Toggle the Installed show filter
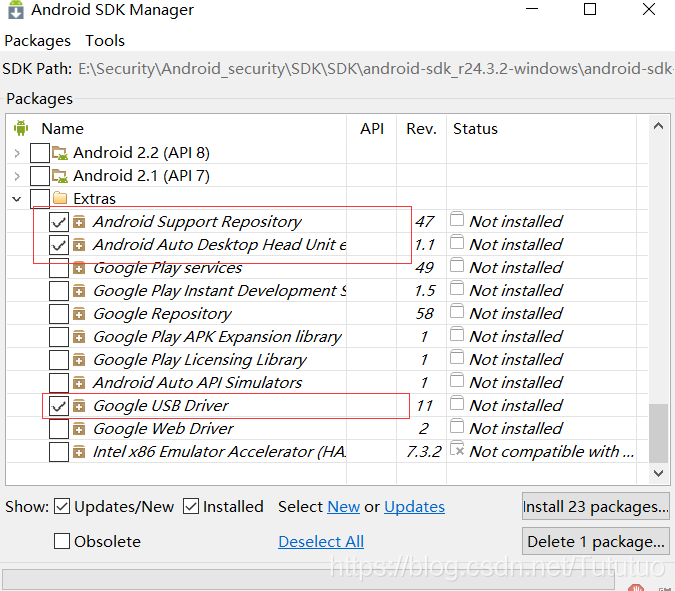This screenshot has width=675, height=591. pos(191,507)
